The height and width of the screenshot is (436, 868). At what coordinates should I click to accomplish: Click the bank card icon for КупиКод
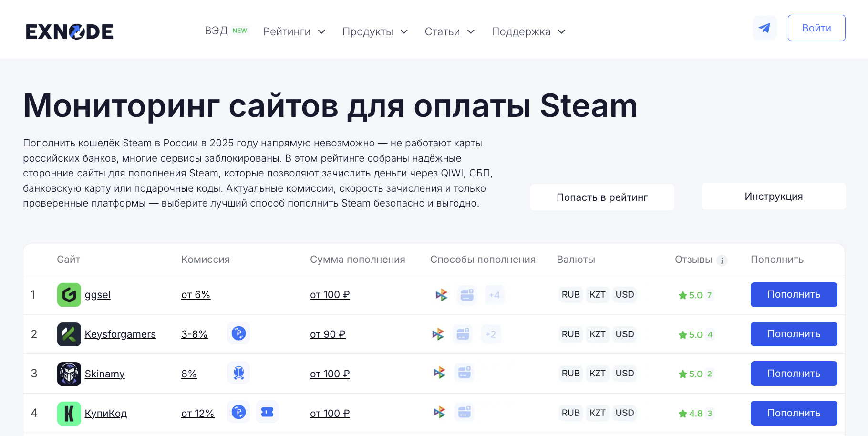(465, 412)
